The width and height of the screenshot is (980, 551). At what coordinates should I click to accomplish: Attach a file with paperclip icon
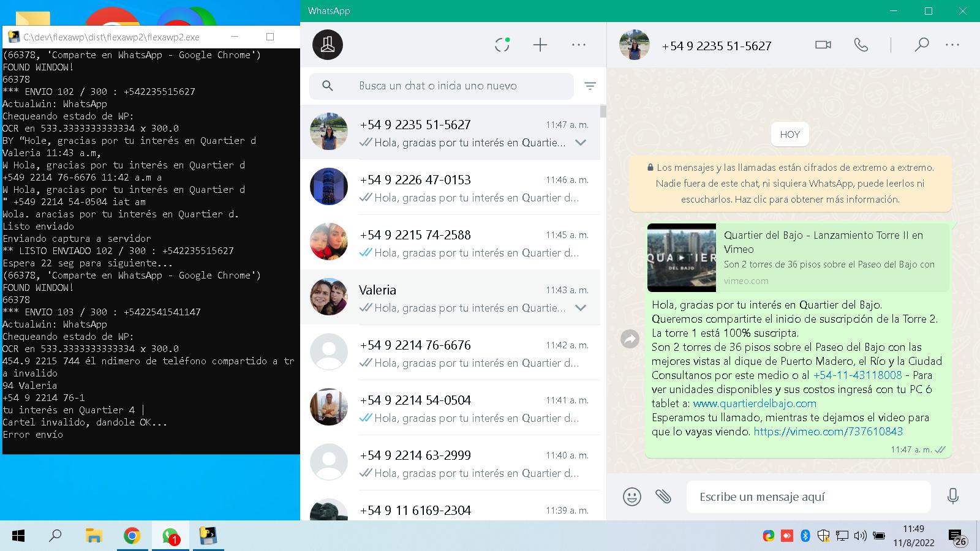pos(663,497)
